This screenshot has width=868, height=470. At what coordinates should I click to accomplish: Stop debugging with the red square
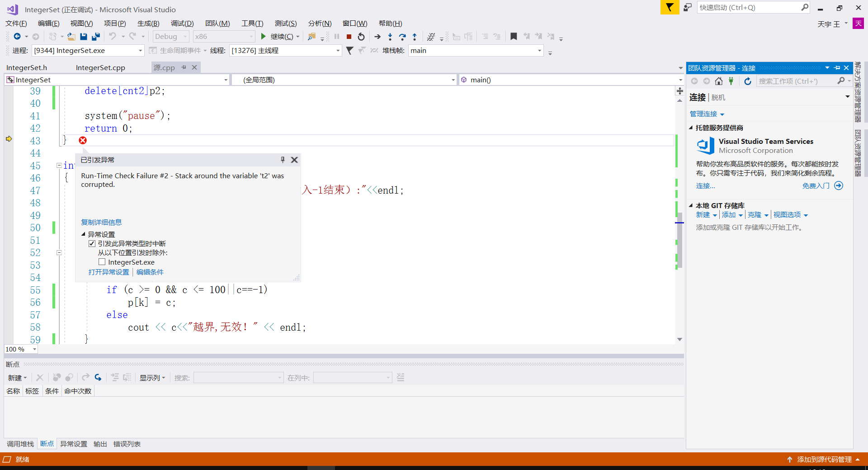[x=349, y=37]
